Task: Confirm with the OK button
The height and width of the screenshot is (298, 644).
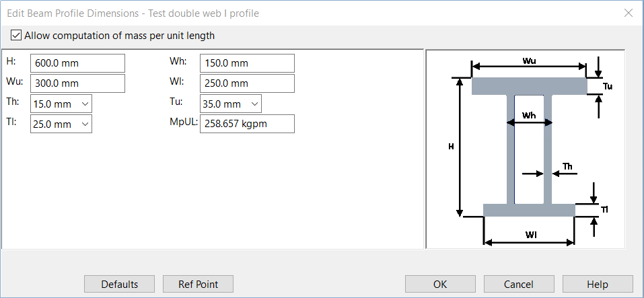Action: [x=440, y=284]
